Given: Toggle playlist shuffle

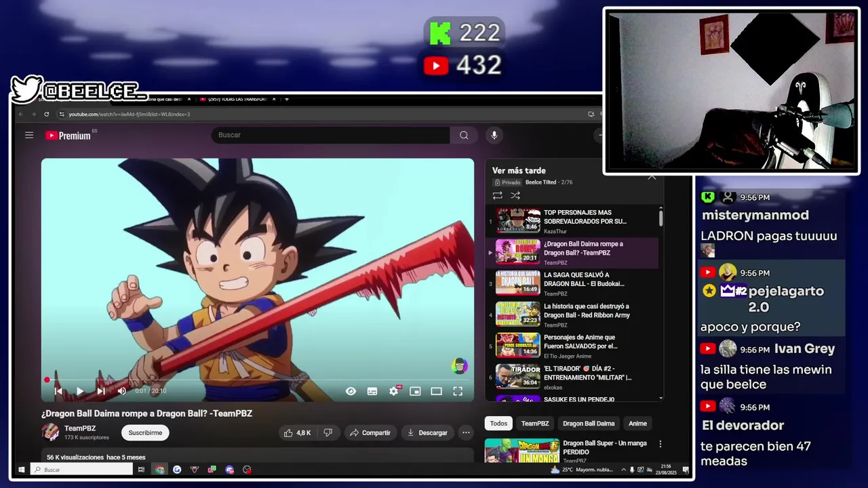Looking at the screenshot, I should click(x=515, y=195).
